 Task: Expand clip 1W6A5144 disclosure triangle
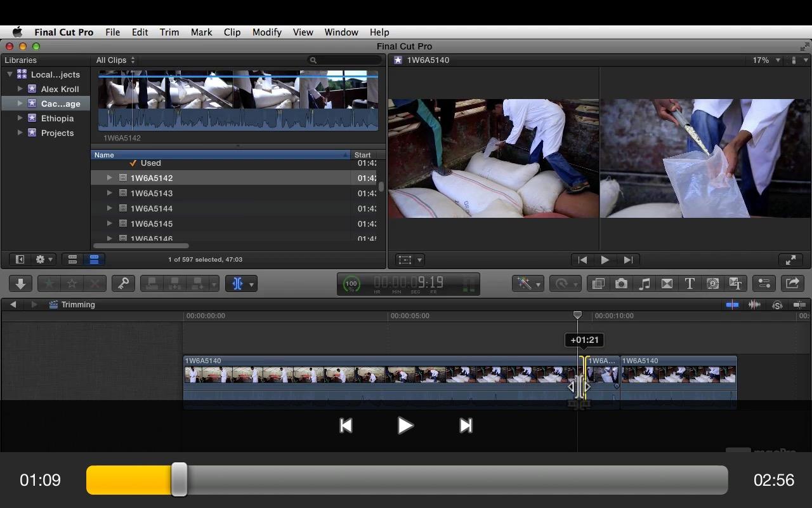110,208
